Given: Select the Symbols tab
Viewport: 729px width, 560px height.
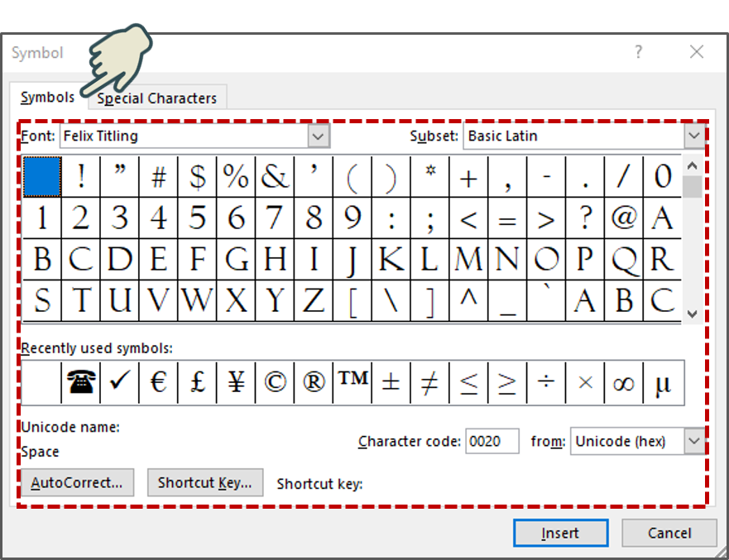Looking at the screenshot, I should point(47,97).
